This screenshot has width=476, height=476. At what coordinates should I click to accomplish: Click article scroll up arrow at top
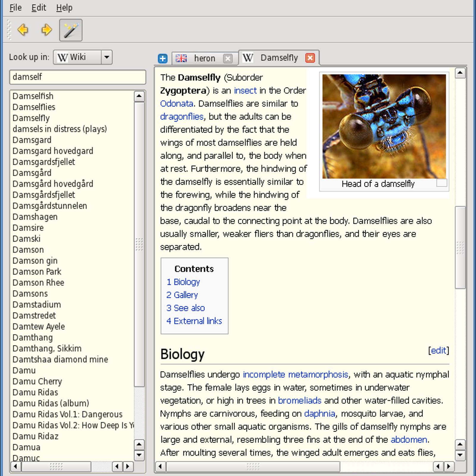460,73
